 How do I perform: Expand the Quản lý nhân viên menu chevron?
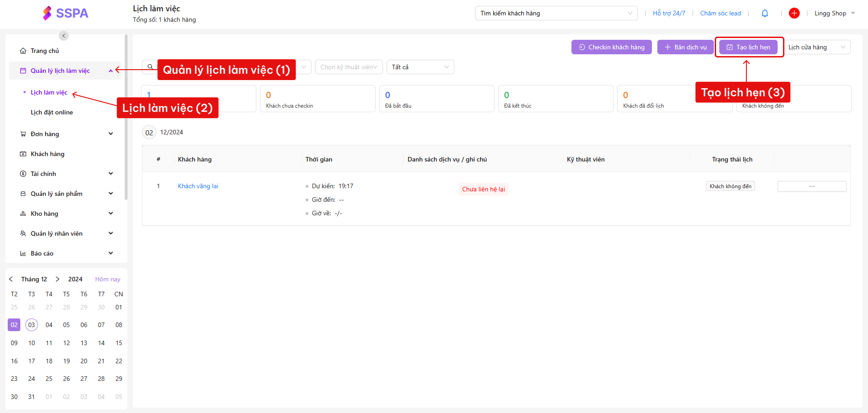[x=111, y=233]
